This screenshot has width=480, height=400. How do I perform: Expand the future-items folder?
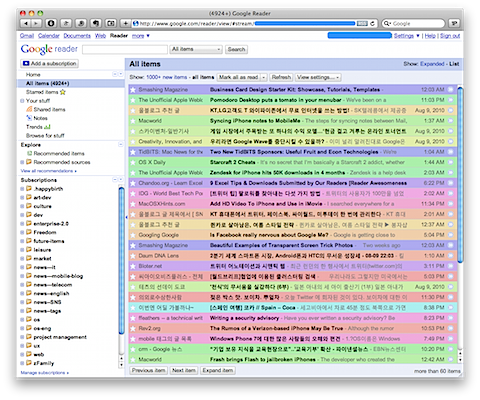[22, 241]
